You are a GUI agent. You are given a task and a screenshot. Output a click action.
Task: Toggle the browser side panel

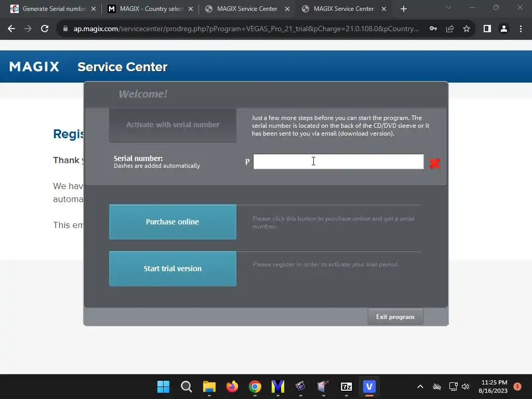tap(487, 29)
